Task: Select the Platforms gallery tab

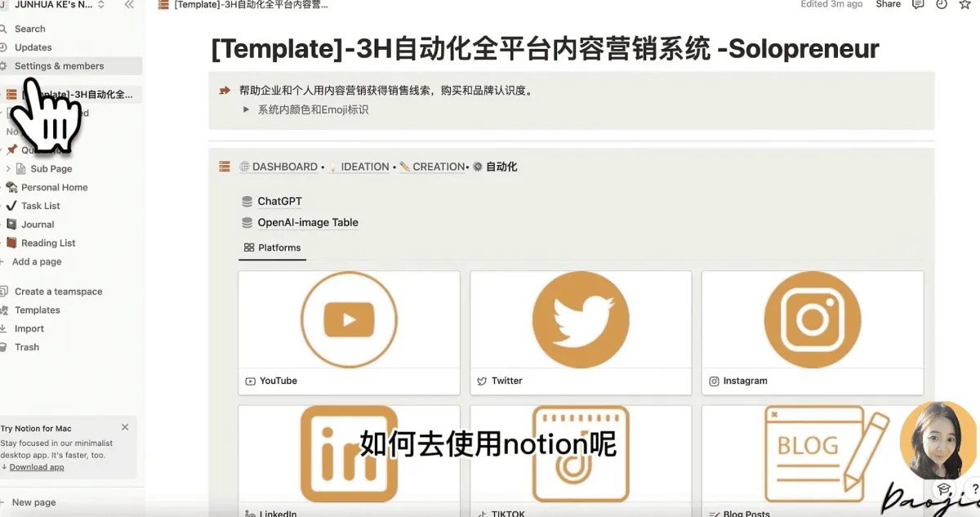Action: point(272,247)
